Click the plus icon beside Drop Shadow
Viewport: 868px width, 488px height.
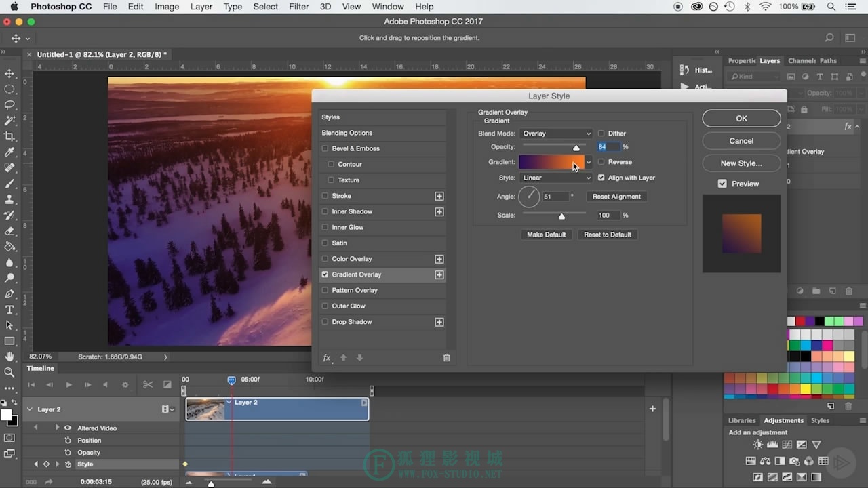pos(439,322)
